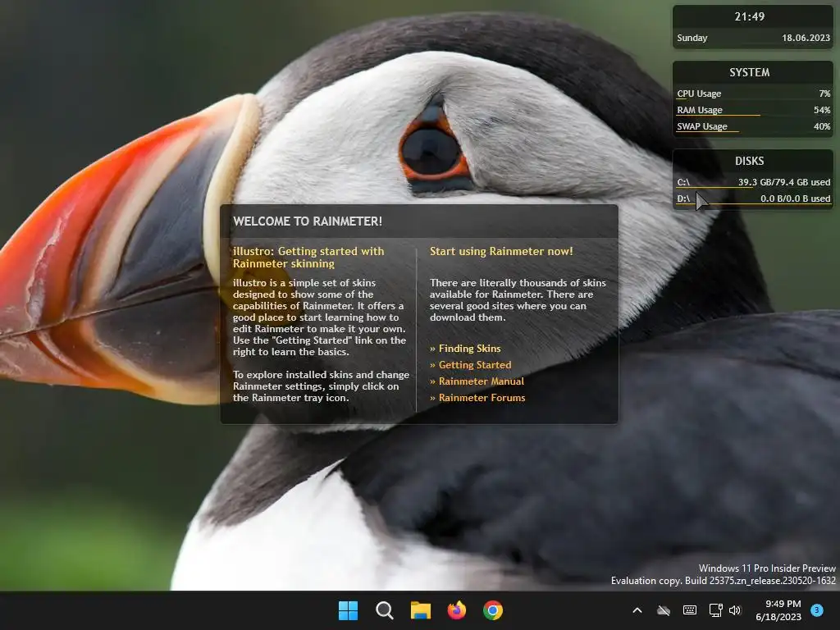Open the taskbar Search icon
Screen dimensions: 840x630
(384, 610)
